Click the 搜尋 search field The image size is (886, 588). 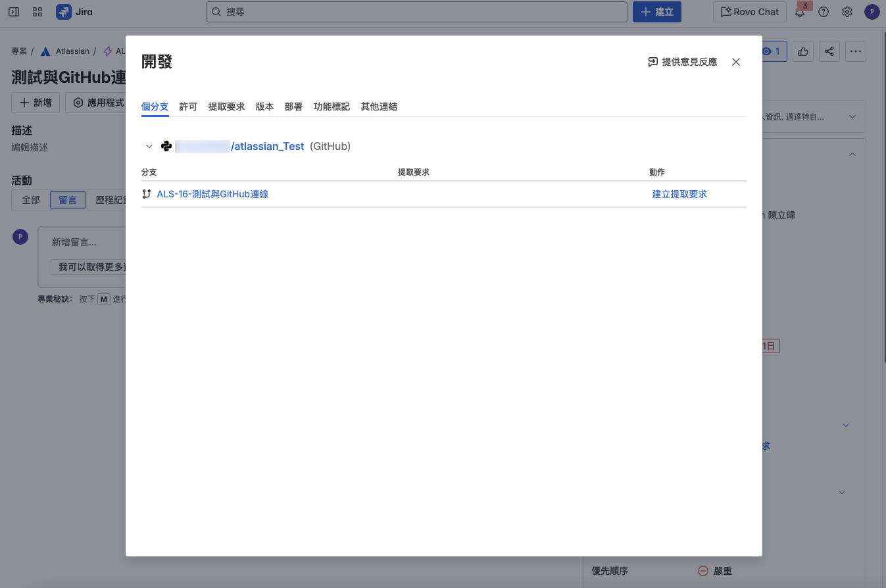(416, 12)
